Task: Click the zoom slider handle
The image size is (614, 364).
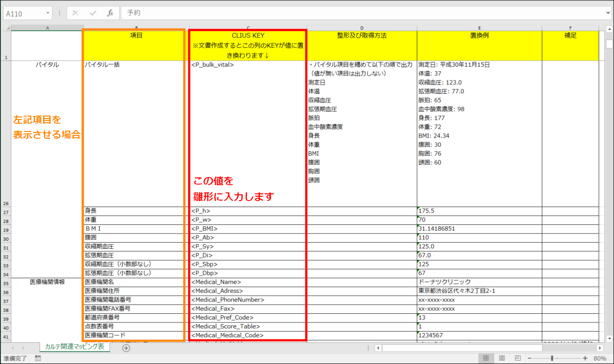Action: pyautogui.click(x=552, y=358)
